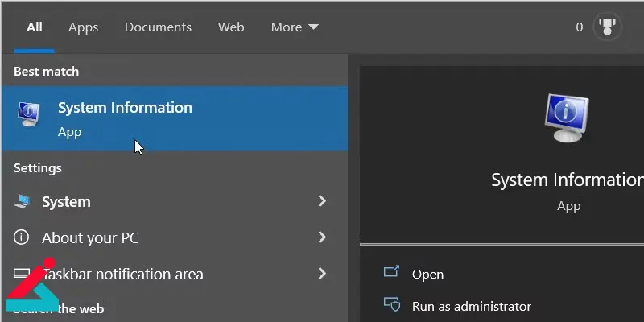The height and width of the screenshot is (322, 644).
Task: Switch to the Apps search tab
Action: point(84,27)
